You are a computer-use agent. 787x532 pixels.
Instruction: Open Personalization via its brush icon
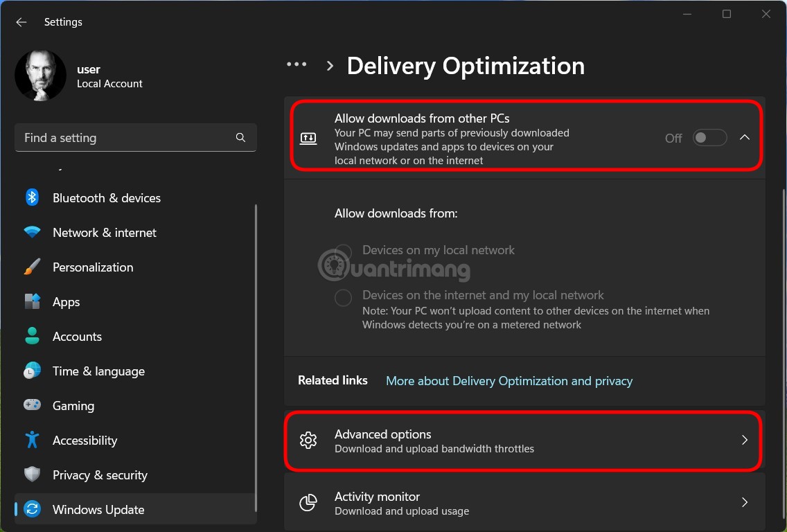32,267
